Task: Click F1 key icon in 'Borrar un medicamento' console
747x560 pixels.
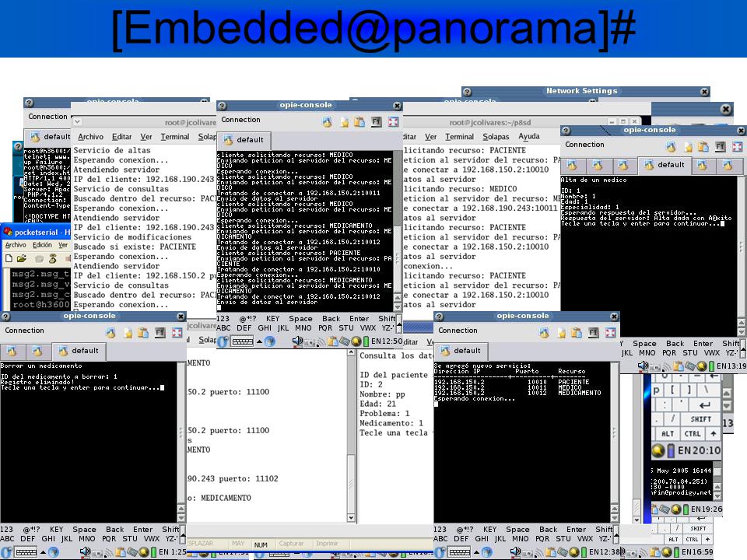Action: (x=160, y=333)
